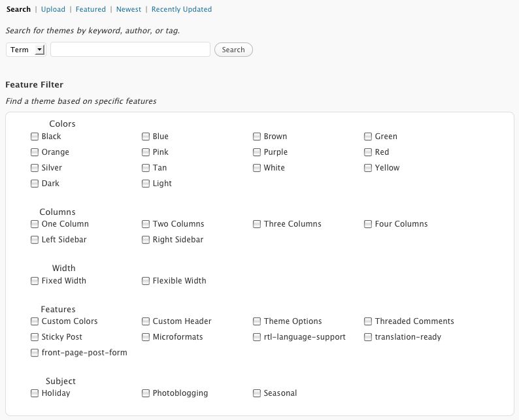Click the Search button
This screenshot has height=420, width=519.
pos(233,50)
